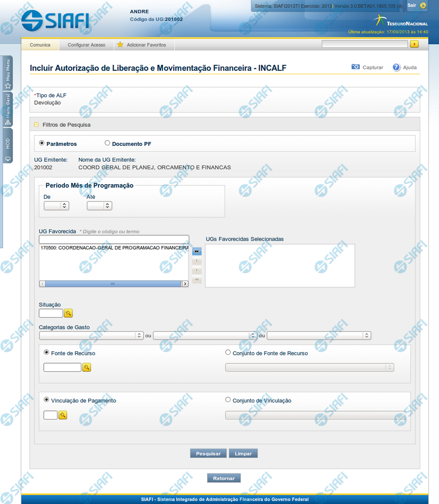
Task: Open the Ajuda help icon
Action: pyautogui.click(x=397, y=67)
